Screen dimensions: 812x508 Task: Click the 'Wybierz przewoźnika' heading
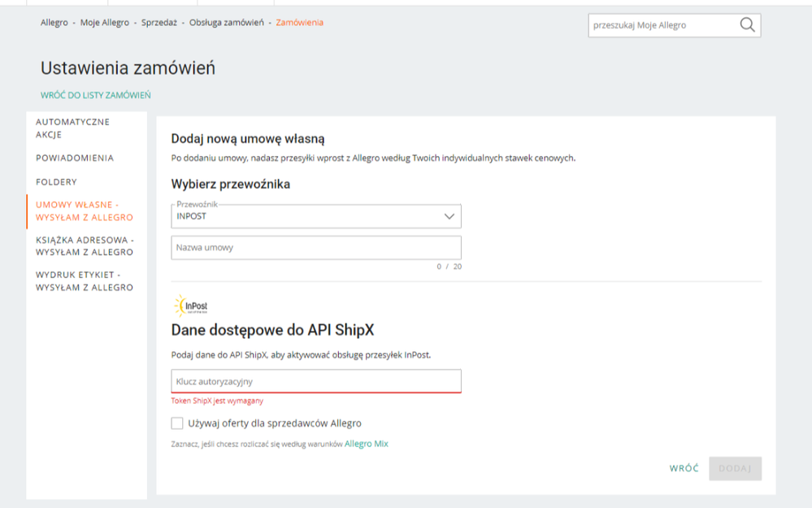[x=231, y=185]
